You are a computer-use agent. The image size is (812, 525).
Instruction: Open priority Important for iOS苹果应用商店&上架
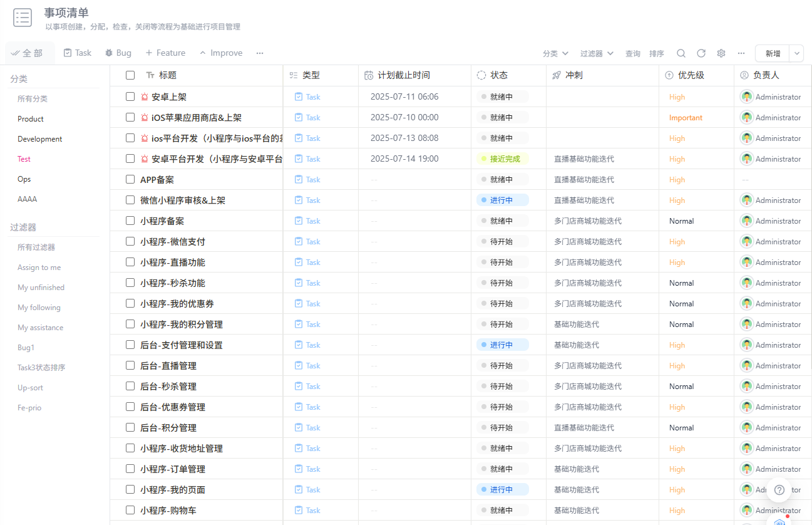click(686, 118)
